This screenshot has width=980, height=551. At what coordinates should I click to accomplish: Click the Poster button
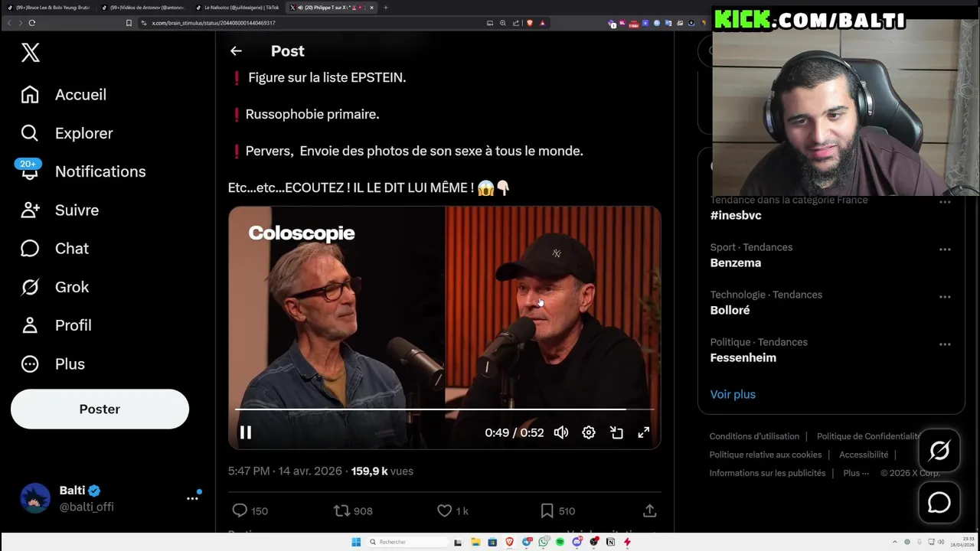point(100,409)
